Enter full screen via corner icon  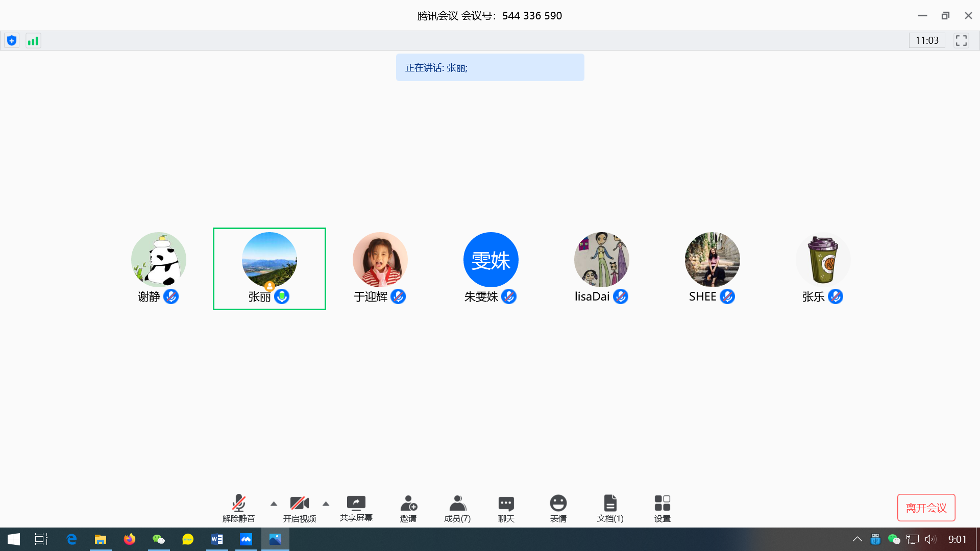click(x=961, y=41)
